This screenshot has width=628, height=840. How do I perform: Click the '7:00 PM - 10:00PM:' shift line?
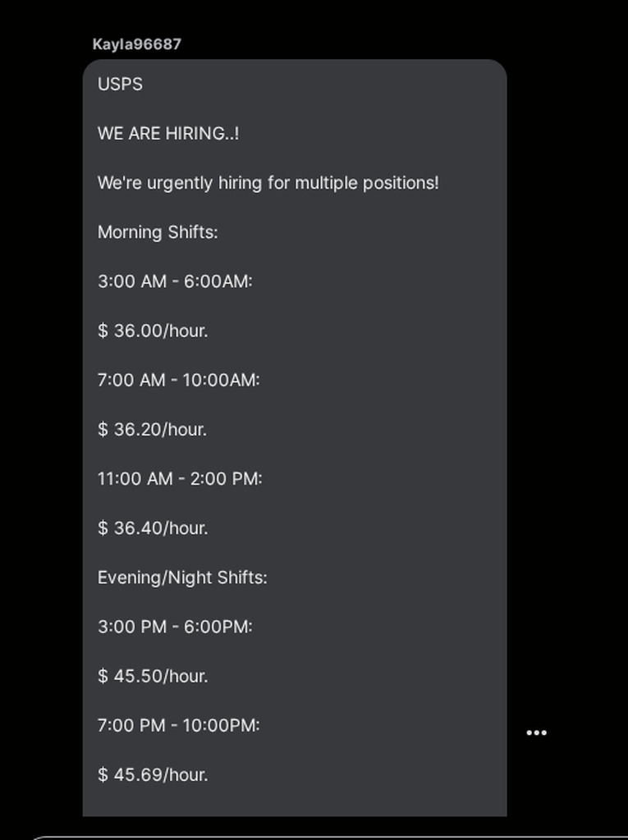[x=178, y=725]
